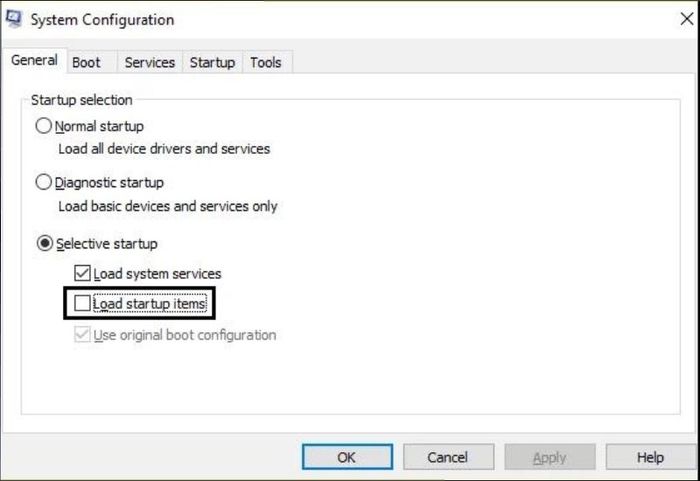
Task: Click the Cancel button
Action: click(448, 457)
